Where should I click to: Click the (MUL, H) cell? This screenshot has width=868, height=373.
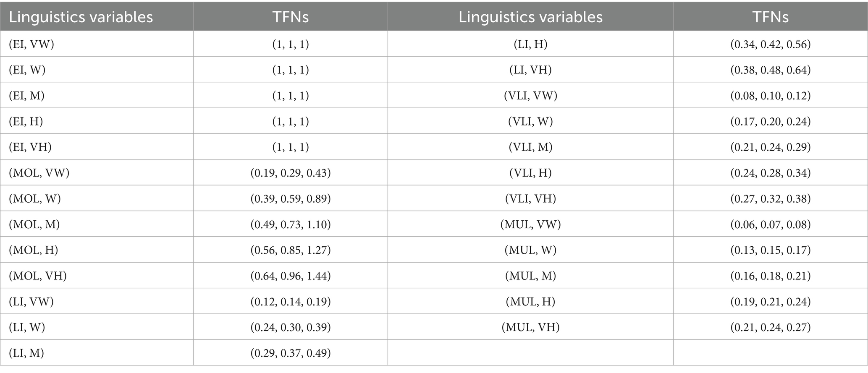[x=530, y=301]
